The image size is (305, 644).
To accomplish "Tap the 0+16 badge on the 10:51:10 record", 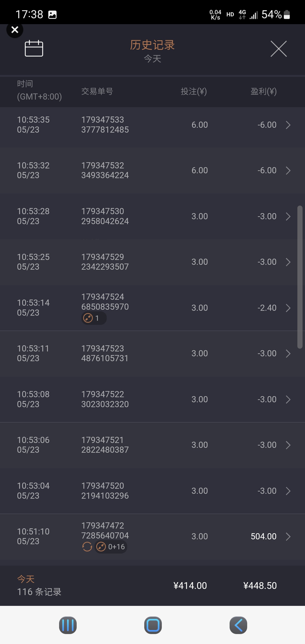I will click(x=111, y=547).
